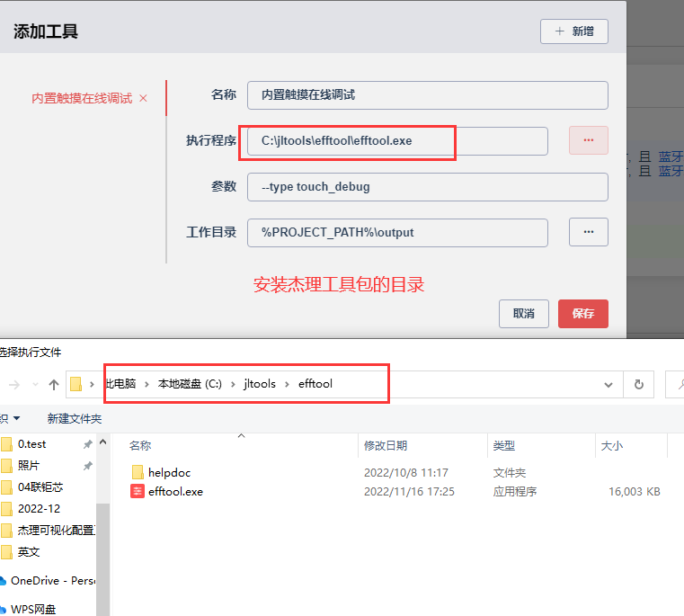The height and width of the screenshot is (616, 684).
Task: Click the sidebar scrollbar up arrow
Action: pyautogui.click(x=103, y=442)
